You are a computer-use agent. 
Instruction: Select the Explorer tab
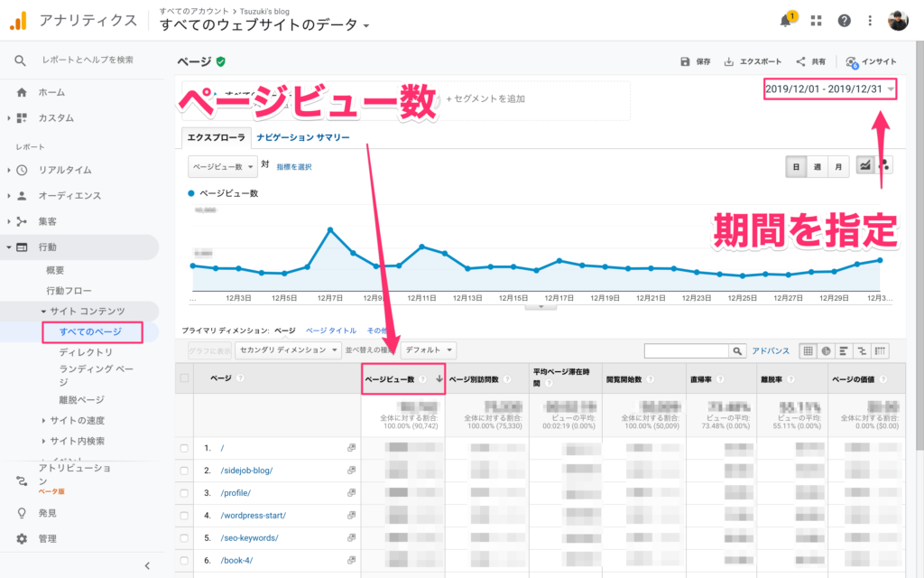point(215,138)
